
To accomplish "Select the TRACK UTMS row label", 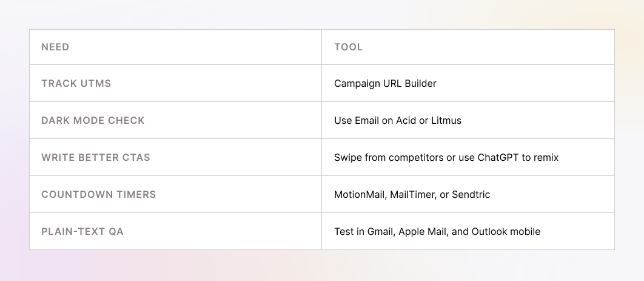I will (x=76, y=84).
